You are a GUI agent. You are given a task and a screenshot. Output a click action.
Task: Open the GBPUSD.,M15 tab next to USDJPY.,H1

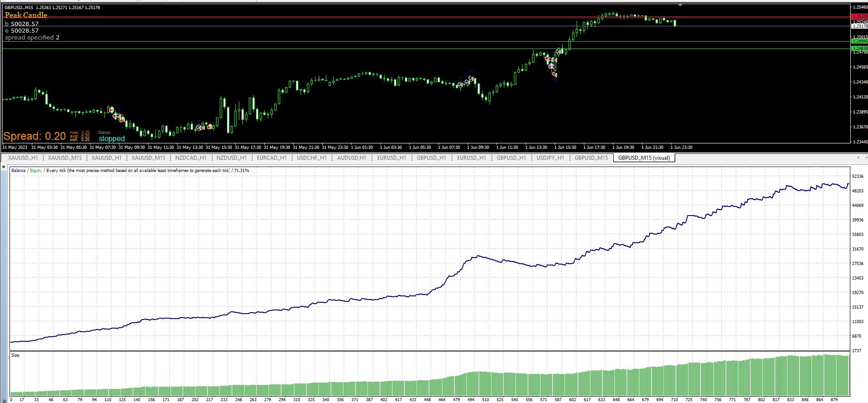pyautogui.click(x=591, y=158)
